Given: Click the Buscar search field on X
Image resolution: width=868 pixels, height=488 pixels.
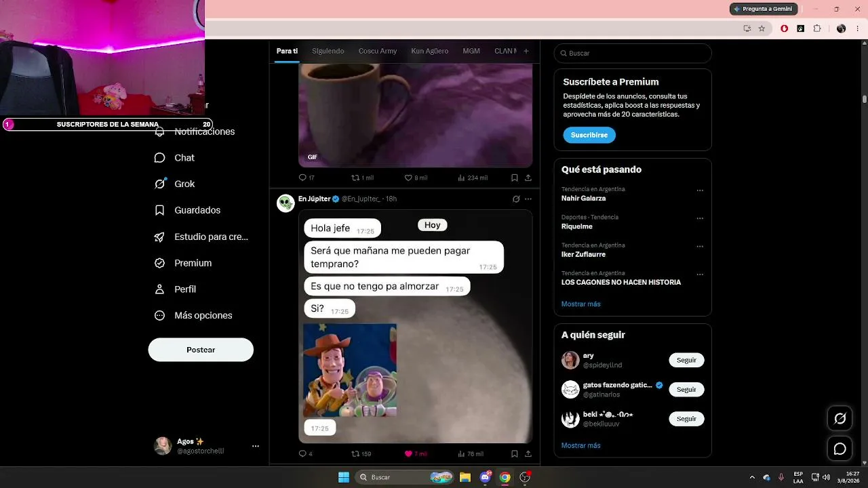Looking at the screenshot, I should click(633, 53).
